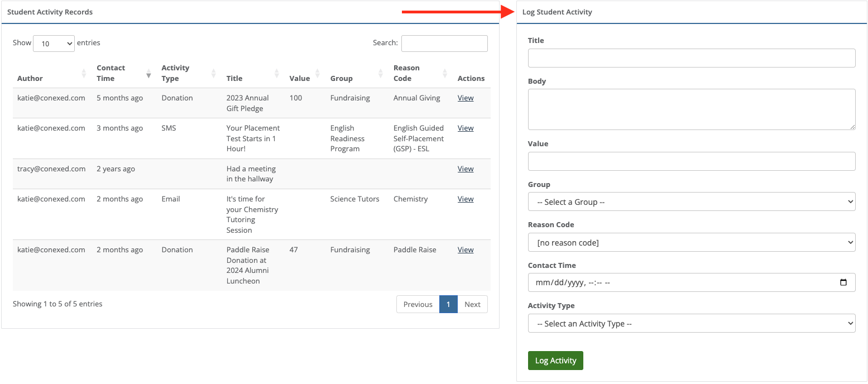Image resolution: width=868 pixels, height=384 pixels.
Task: Expand the Reason Code dropdown
Action: tap(691, 242)
